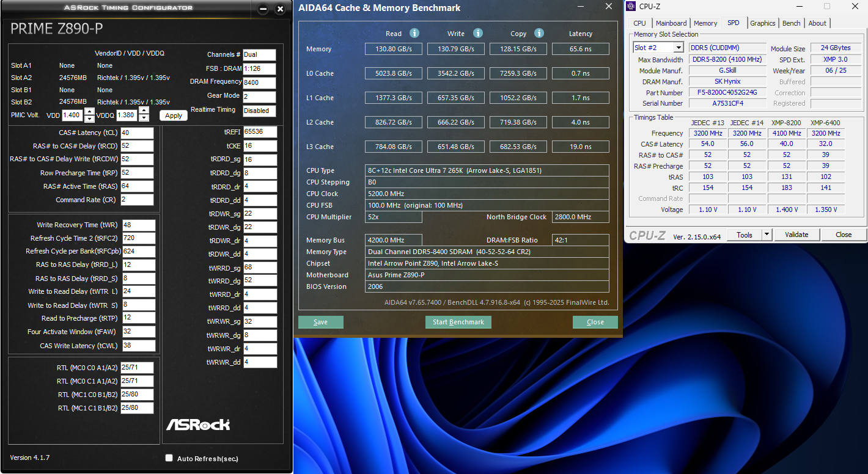Image resolution: width=868 pixels, height=474 pixels.
Task: Expand the Tools dropdown arrow in CPU-Z
Action: 767,235
